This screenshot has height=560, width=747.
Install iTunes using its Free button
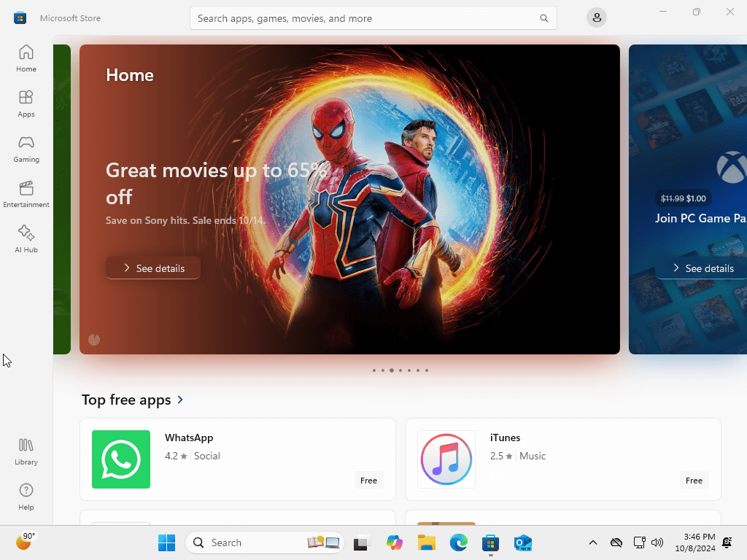pos(694,481)
